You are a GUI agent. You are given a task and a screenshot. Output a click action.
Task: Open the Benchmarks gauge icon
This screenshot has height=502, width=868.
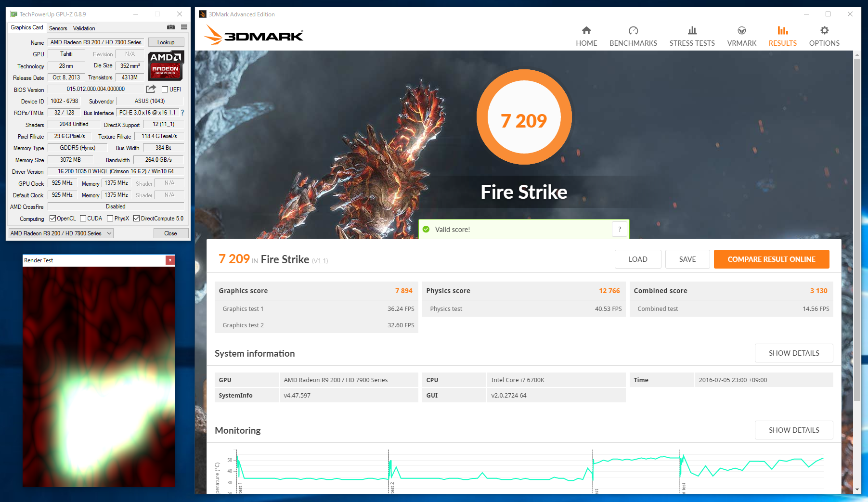click(633, 30)
